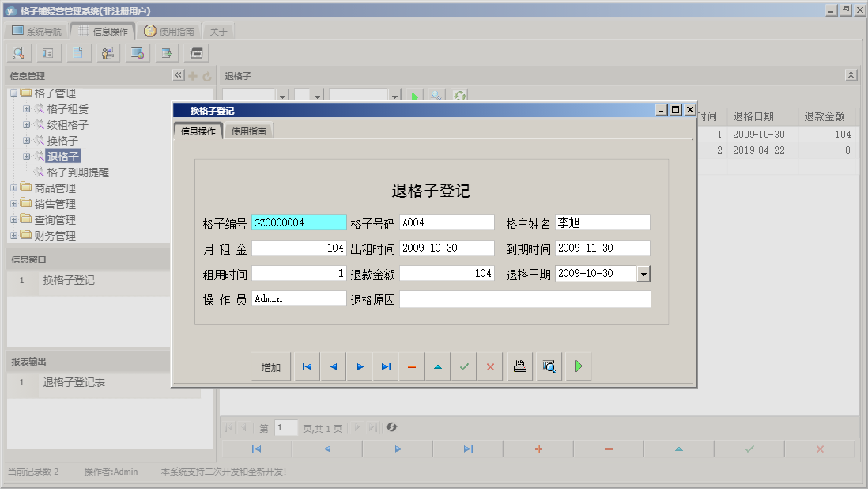Jump to first record in dialog toolbar

point(307,367)
